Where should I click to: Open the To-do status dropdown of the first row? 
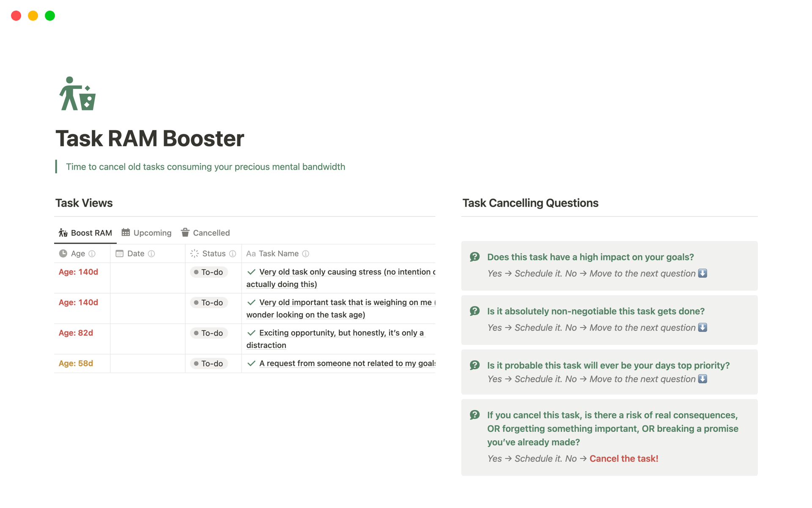tap(208, 272)
